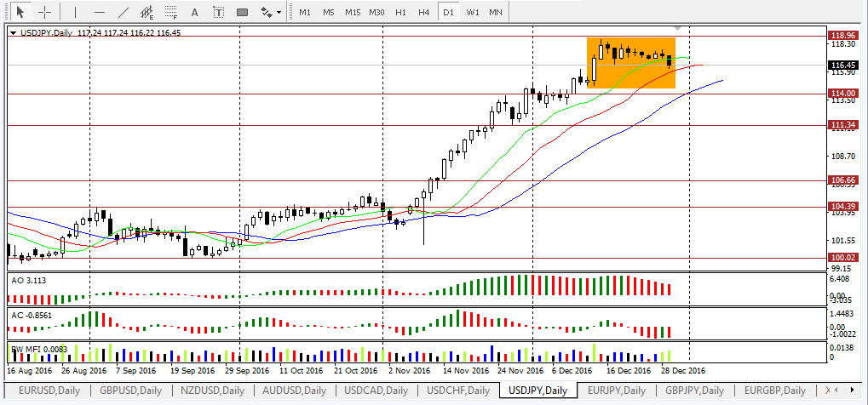Screen dimensions: 868x405
Task: Click the 111.34 price level label
Action: pyautogui.click(x=843, y=125)
